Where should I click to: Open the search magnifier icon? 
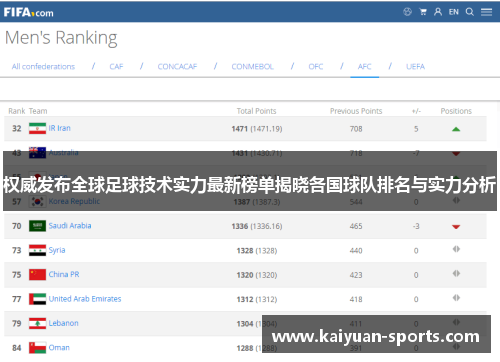[470, 12]
